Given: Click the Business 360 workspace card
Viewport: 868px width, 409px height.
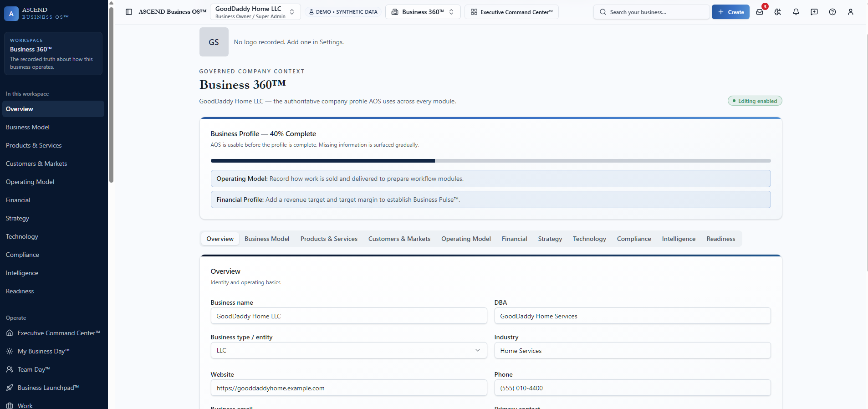Looking at the screenshot, I should tap(53, 53).
